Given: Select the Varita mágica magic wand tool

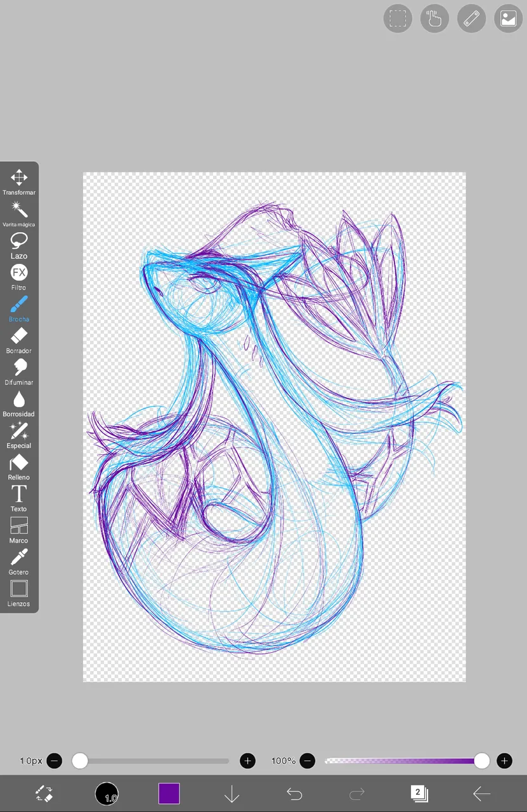Looking at the screenshot, I should (x=19, y=213).
